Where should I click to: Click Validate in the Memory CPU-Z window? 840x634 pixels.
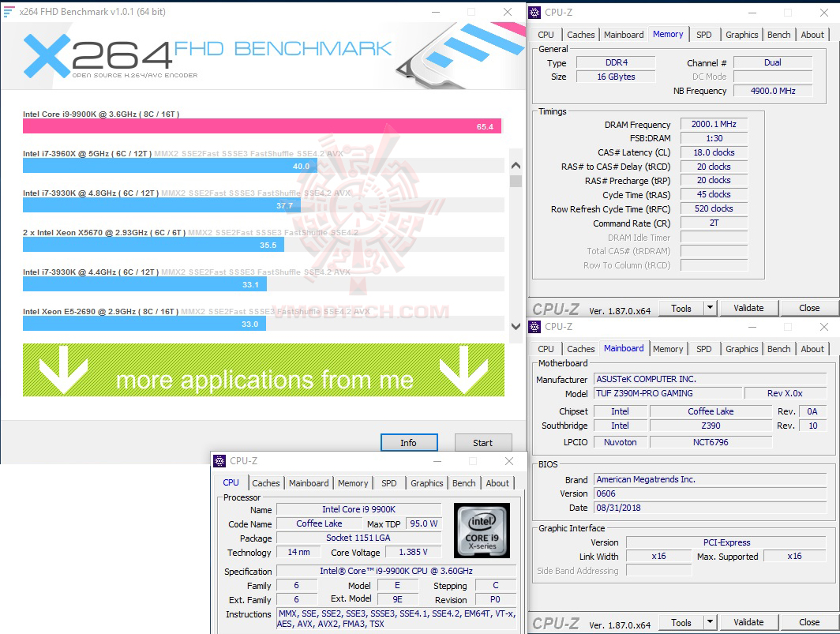click(x=748, y=308)
